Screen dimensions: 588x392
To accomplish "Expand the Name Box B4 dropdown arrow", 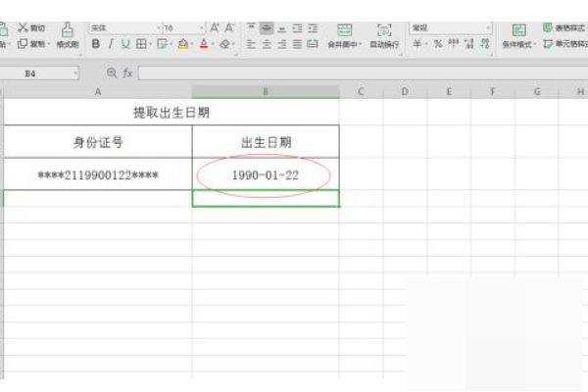I will point(75,73).
